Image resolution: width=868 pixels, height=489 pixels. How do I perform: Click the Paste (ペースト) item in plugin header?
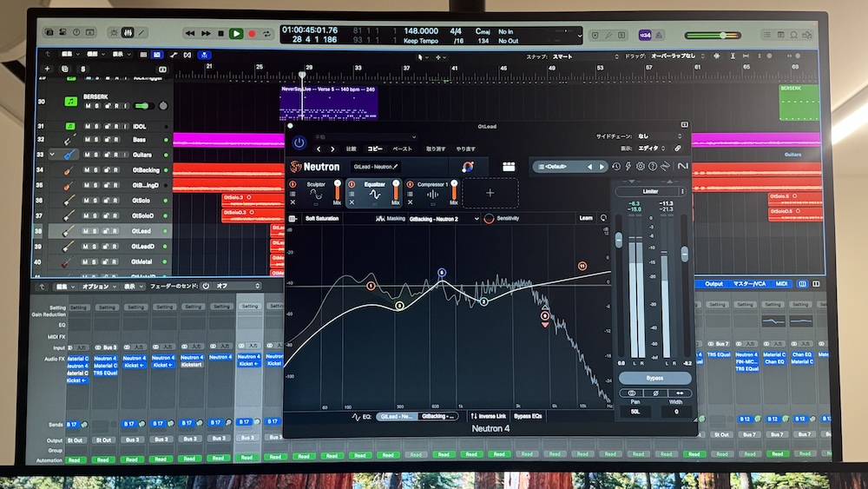[x=403, y=149]
